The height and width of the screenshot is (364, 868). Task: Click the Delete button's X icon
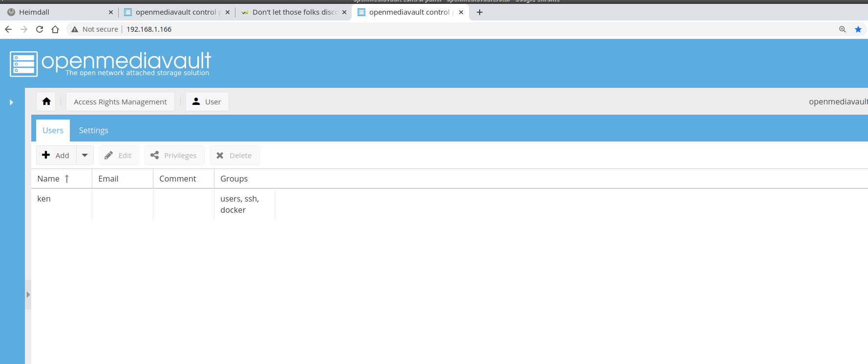(x=220, y=155)
